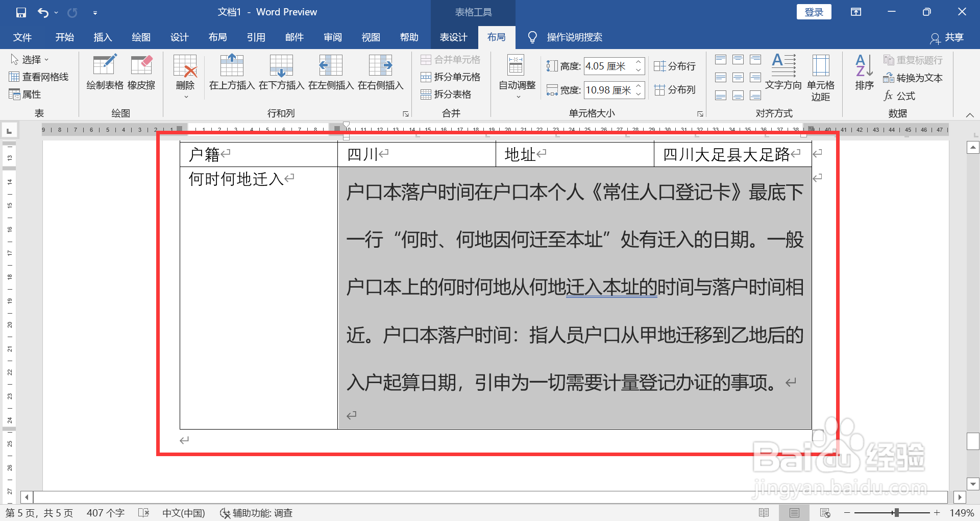The image size is (980, 521).
Task: Insert row below with 在下方插入
Action: click(281, 72)
